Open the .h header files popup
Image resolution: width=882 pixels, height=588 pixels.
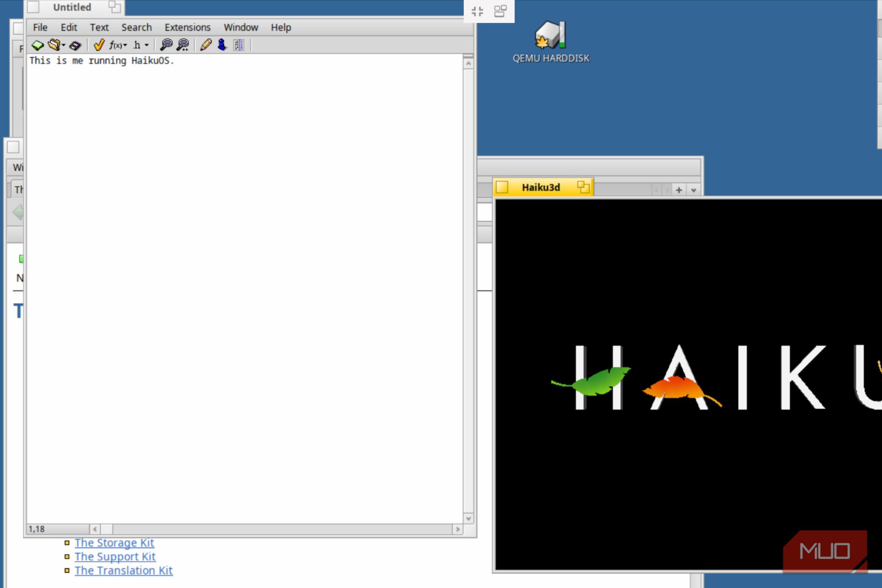[141, 45]
